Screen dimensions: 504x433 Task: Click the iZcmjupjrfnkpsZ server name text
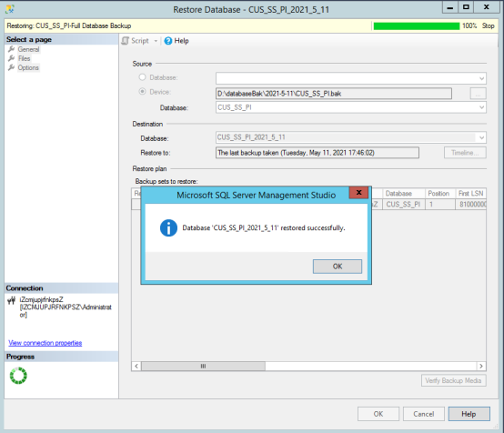pyautogui.click(x=42, y=299)
